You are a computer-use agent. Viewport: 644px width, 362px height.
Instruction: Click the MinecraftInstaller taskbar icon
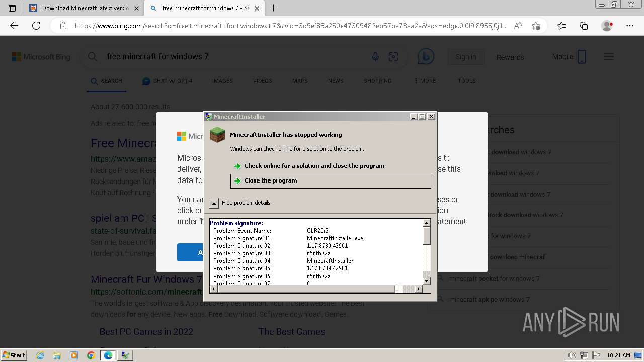pyautogui.click(x=125, y=355)
